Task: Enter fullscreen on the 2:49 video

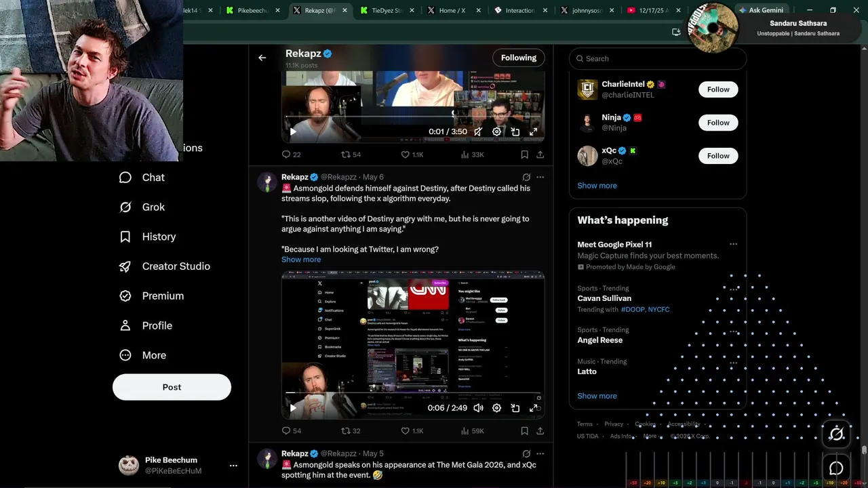Action: click(534, 408)
